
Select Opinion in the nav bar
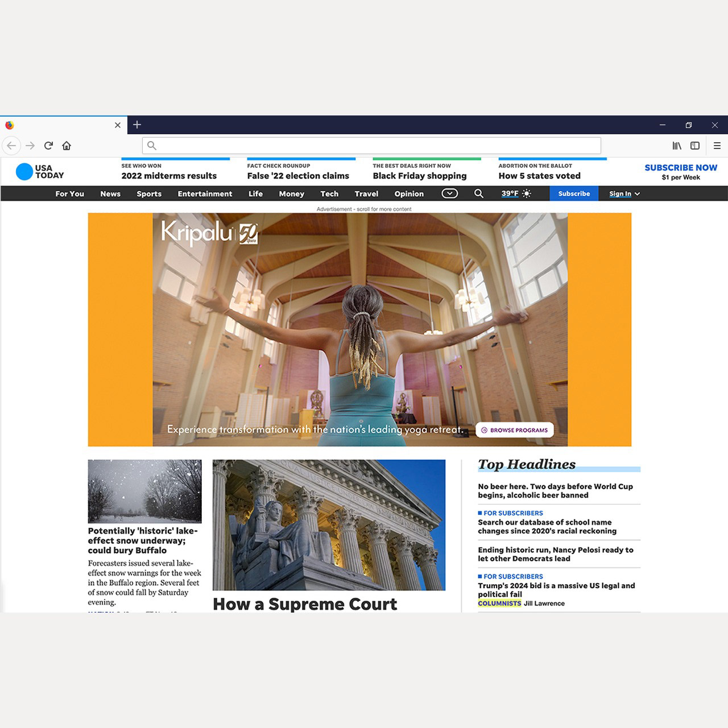(409, 193)
